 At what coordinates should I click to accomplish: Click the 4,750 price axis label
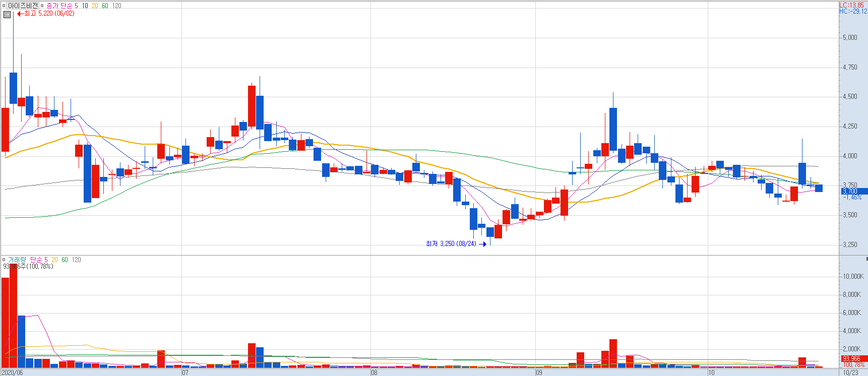850,67
